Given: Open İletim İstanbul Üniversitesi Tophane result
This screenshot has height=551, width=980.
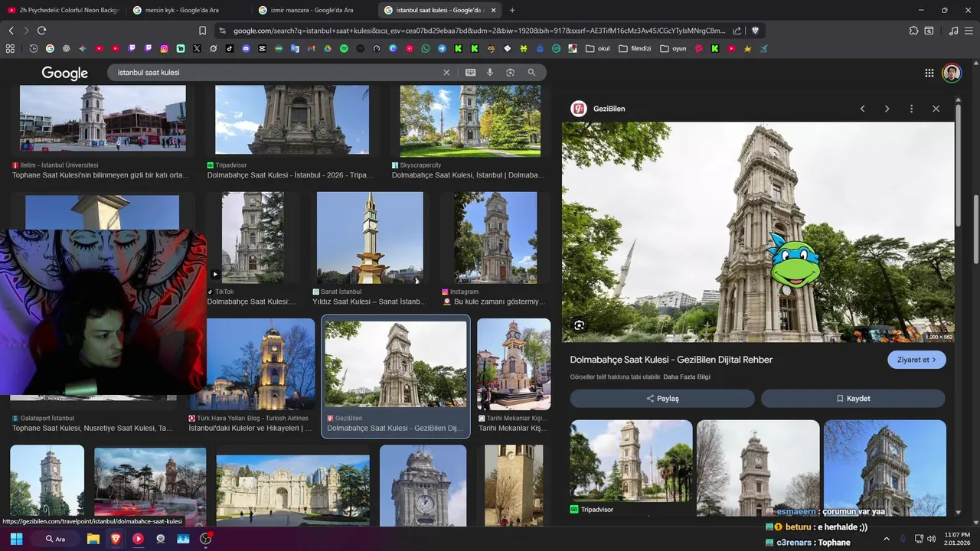Looking at the screenshot, I should (103, 119).
